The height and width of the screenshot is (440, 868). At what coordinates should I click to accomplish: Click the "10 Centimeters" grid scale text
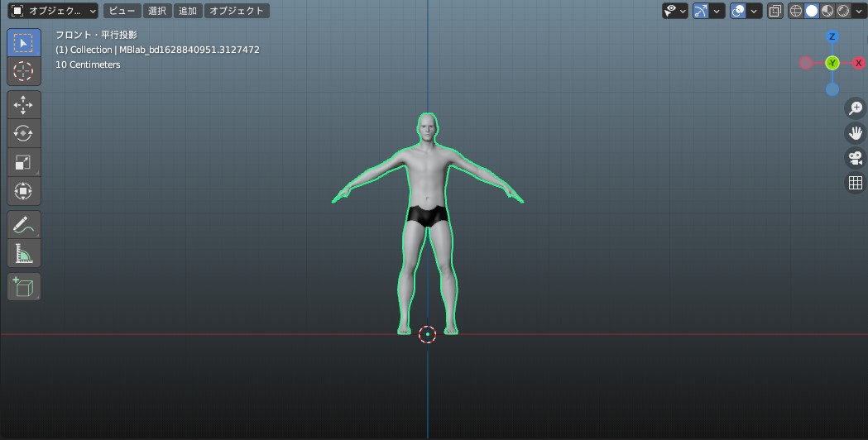point(88,65)
